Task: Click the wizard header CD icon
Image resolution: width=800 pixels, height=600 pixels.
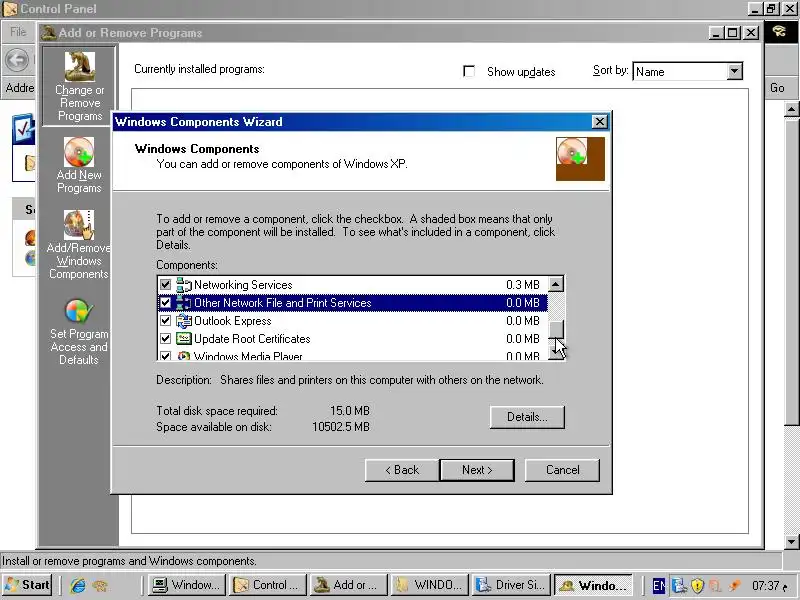Action: (580, 159)
